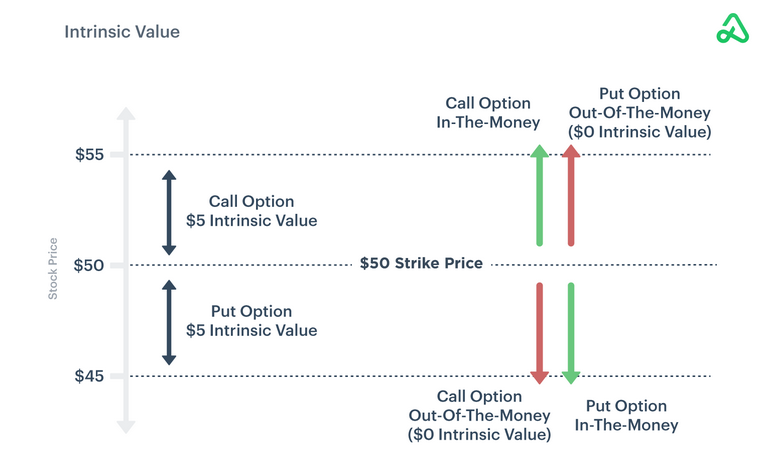781x459 pixels.
Task: Click the $50 price label
Action: coord(89,265)
